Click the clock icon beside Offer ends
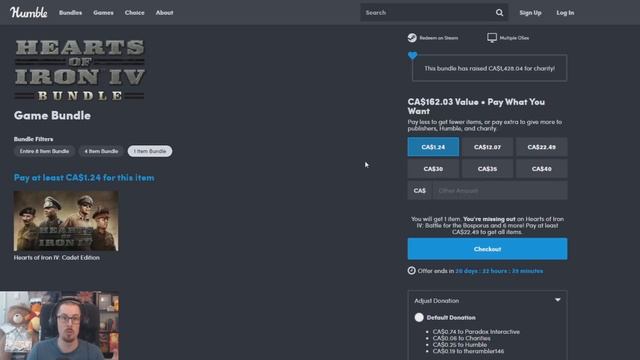Screen dimensions: 640x360 tap(411, 271)
